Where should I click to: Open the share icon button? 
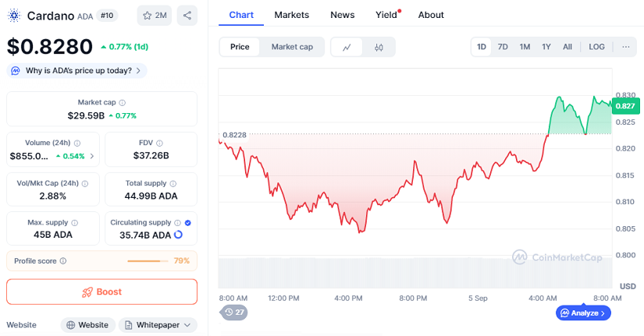(187, 16)
